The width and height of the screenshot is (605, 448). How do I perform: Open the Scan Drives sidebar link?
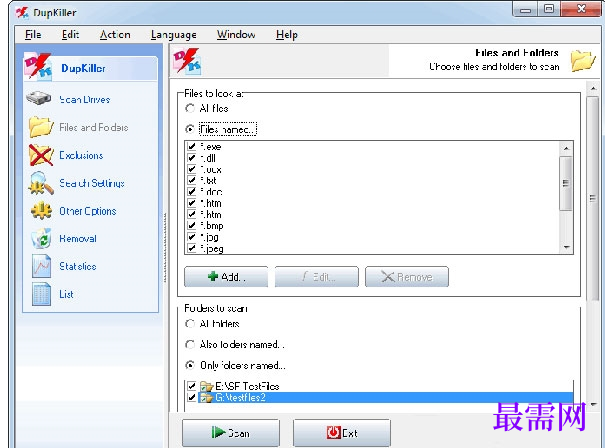(x=84, y=100)
